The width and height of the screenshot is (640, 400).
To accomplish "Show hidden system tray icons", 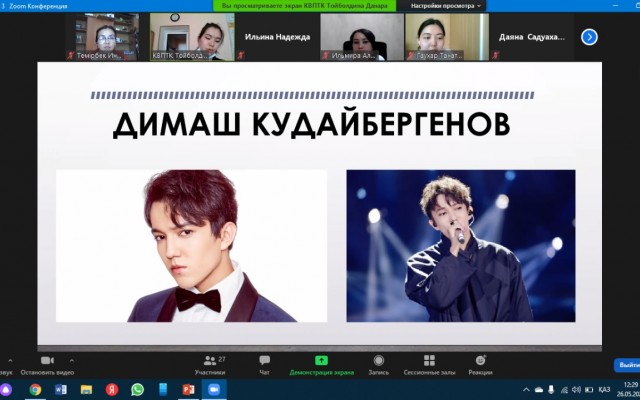I will click(526, 389).
